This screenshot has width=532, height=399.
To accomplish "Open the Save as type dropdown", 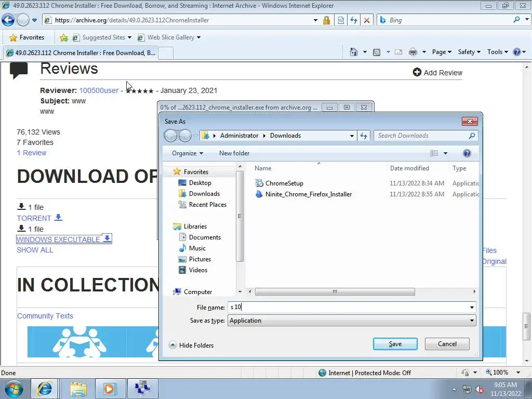I will click(472, 321).
